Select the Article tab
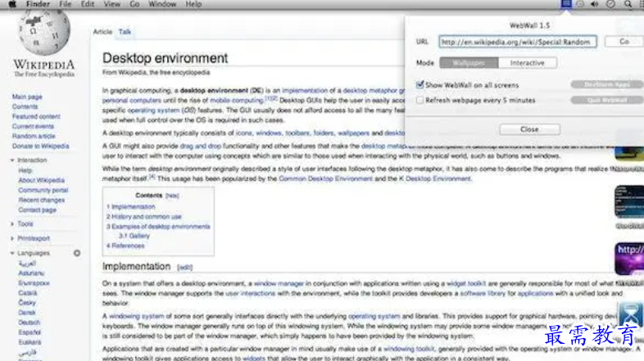Viewport: 644px width, 361px height. click(102, 32)
